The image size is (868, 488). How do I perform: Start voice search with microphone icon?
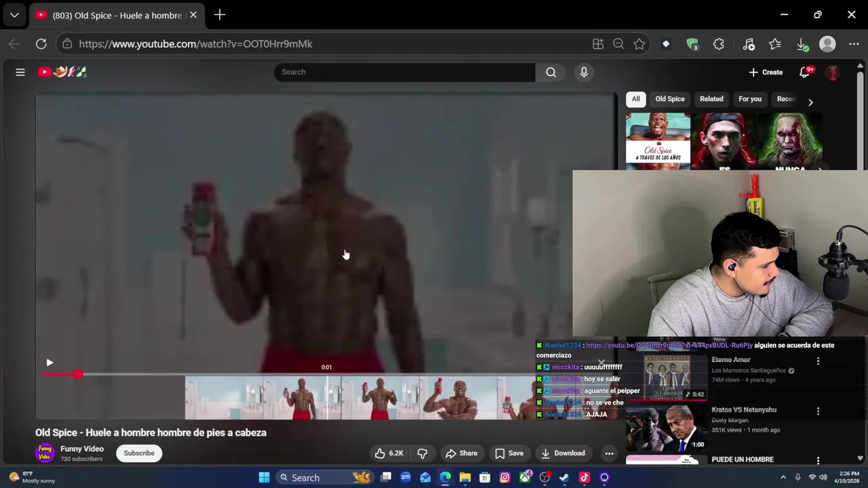[584, 72]
